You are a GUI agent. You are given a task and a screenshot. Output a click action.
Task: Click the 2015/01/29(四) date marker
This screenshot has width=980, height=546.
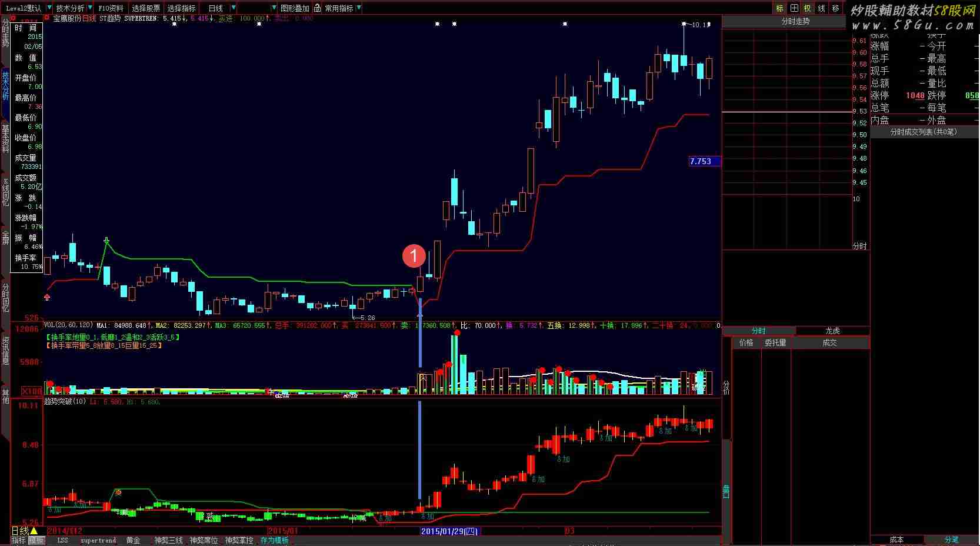click(449, 531)
